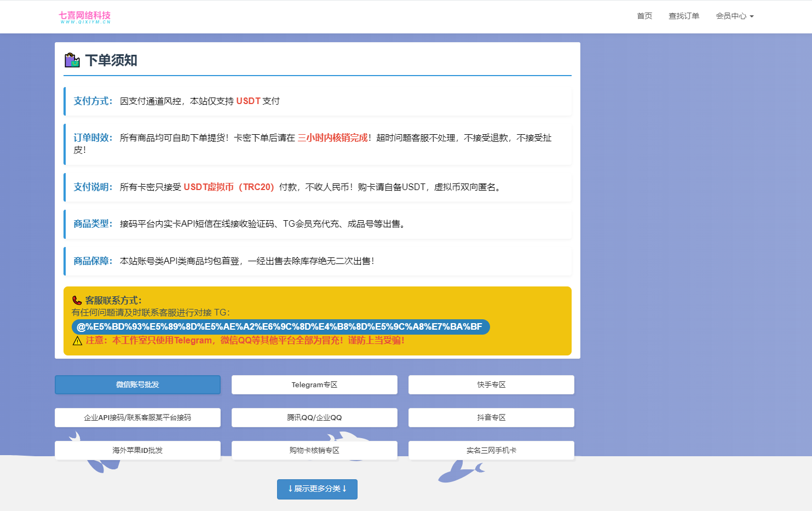Select the 快手专区 category
Screen dimensions: 812x511
pyautogui.click(x=491, y=384)
